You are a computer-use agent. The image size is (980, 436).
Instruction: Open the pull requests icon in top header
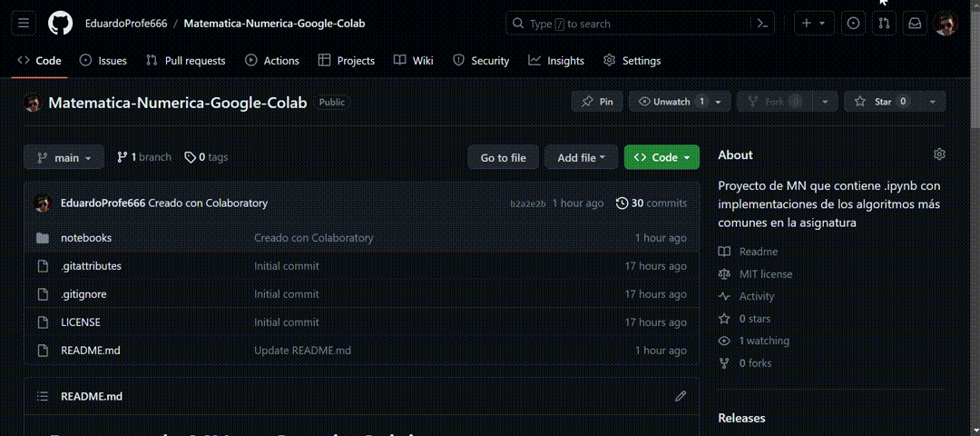coord(884,24)
